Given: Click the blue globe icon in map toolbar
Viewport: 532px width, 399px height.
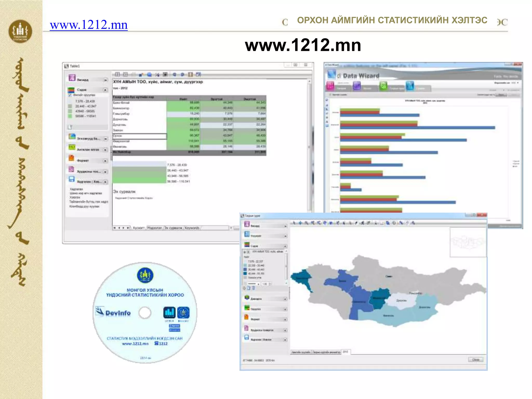Looking at the screenshot, I should (325, 223).
